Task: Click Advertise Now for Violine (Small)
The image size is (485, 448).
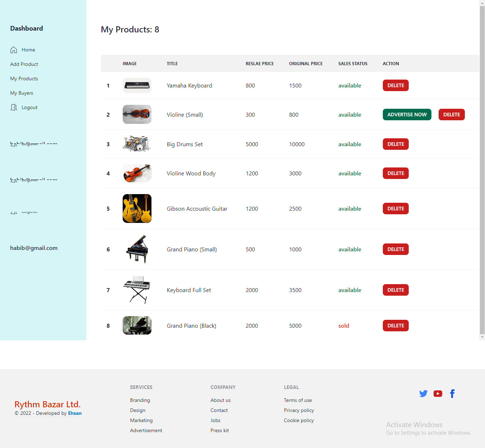Action: (407, 114)
